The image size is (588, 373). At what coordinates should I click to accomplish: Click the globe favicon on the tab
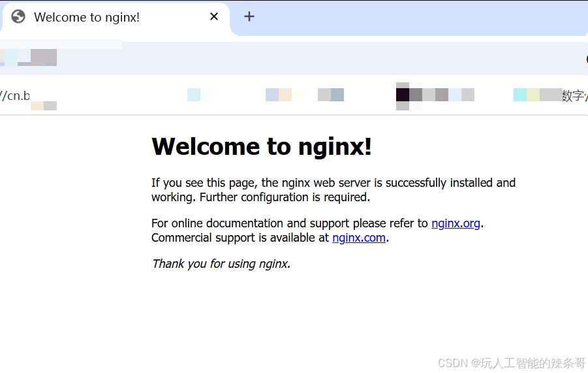[x=18, y=17]
